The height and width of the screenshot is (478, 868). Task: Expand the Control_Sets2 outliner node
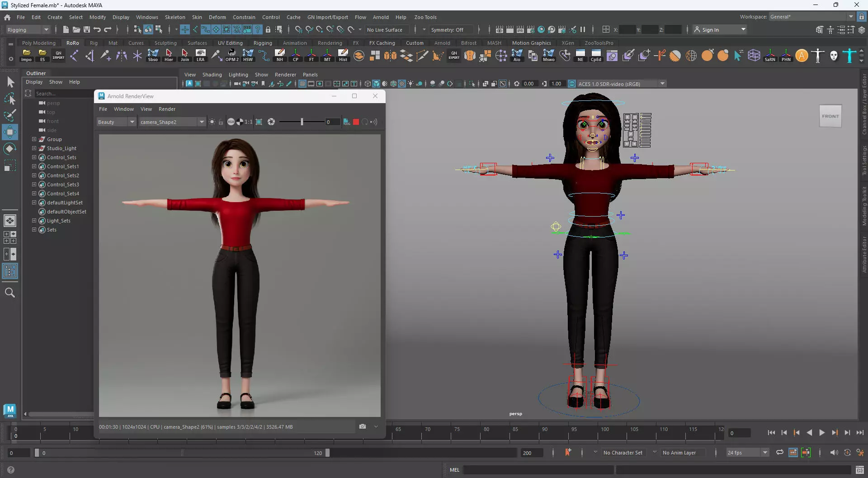pos(34,175)
